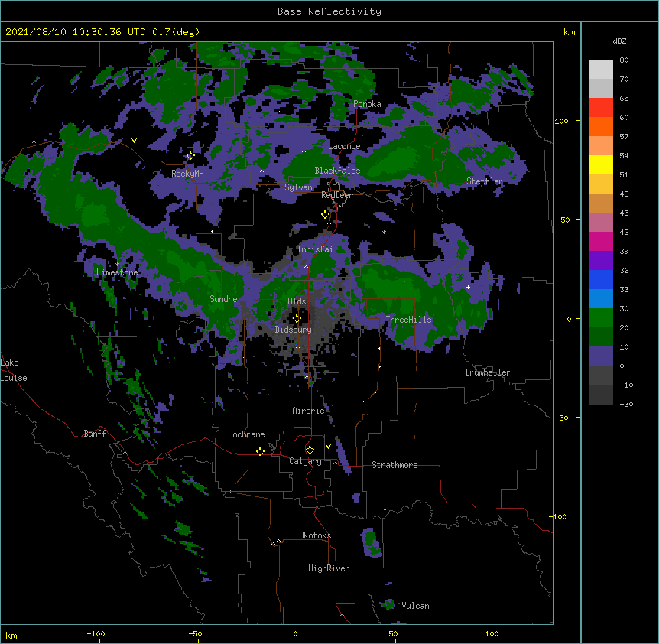Click the -50 tick on the horizontal axis
This screenshot has width=659, height=644.
click(x=195, y=633)
